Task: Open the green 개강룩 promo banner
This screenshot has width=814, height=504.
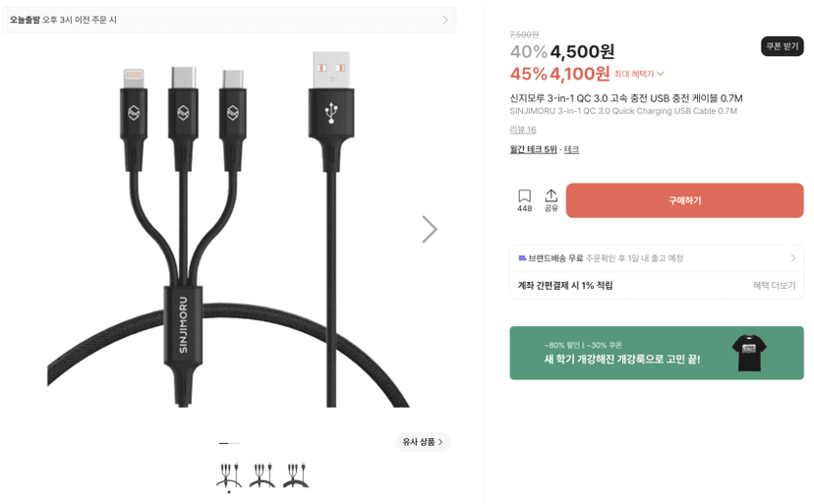Action: [656, 353]
